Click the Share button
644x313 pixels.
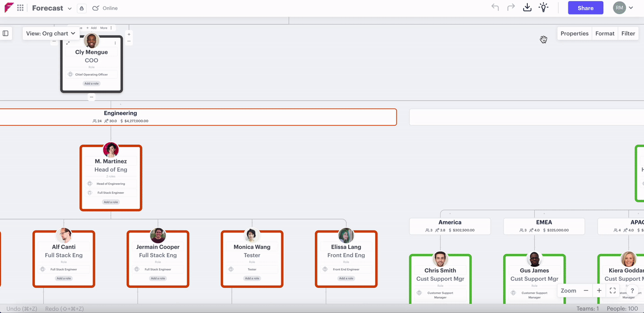click(585, 8)
